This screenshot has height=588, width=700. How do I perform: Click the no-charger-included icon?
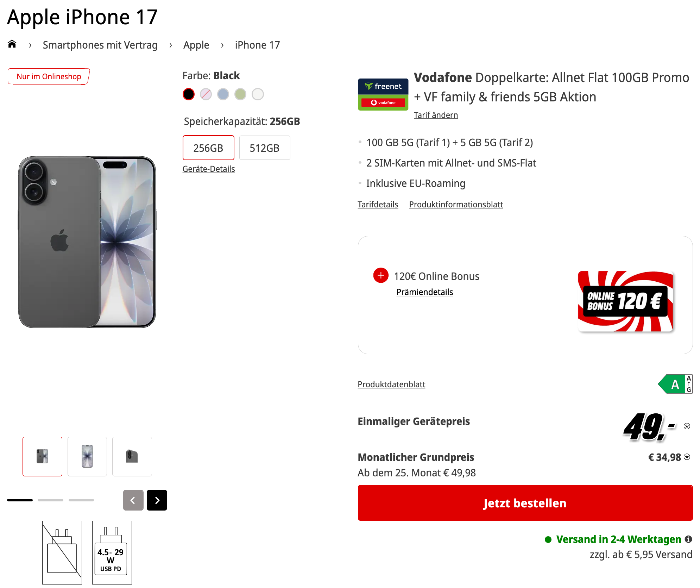pyautogui.click(x=62, y=552)
